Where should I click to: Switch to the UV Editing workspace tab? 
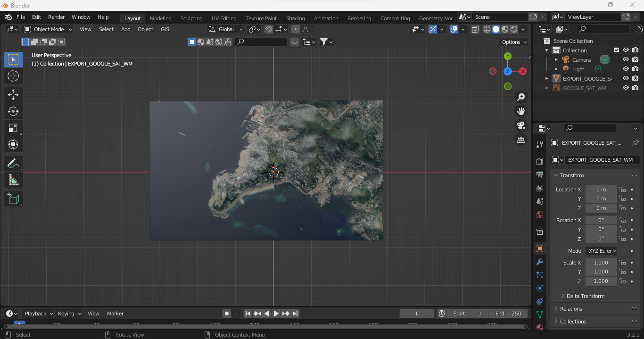click(223, 18)
